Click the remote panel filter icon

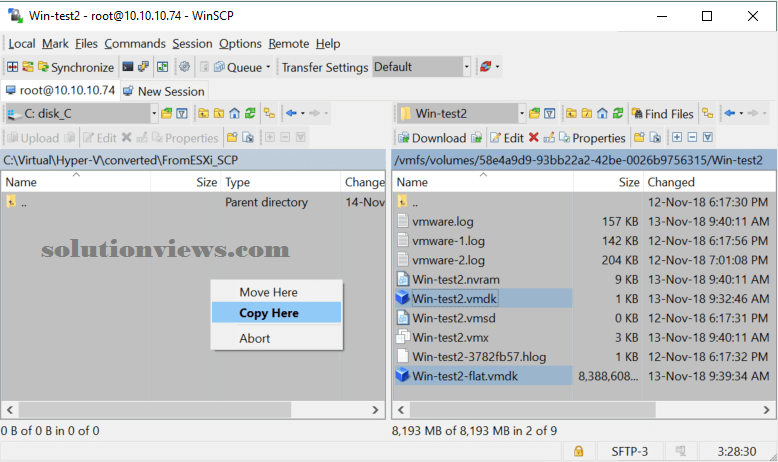[x=550, y=113]
